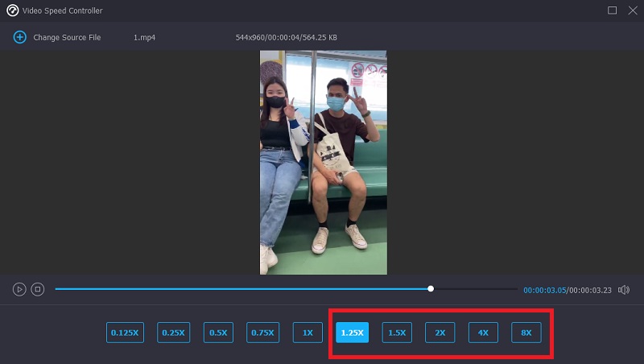Click the 1.mp4 file name
This screenshot has width=644, height=364.
144,37
